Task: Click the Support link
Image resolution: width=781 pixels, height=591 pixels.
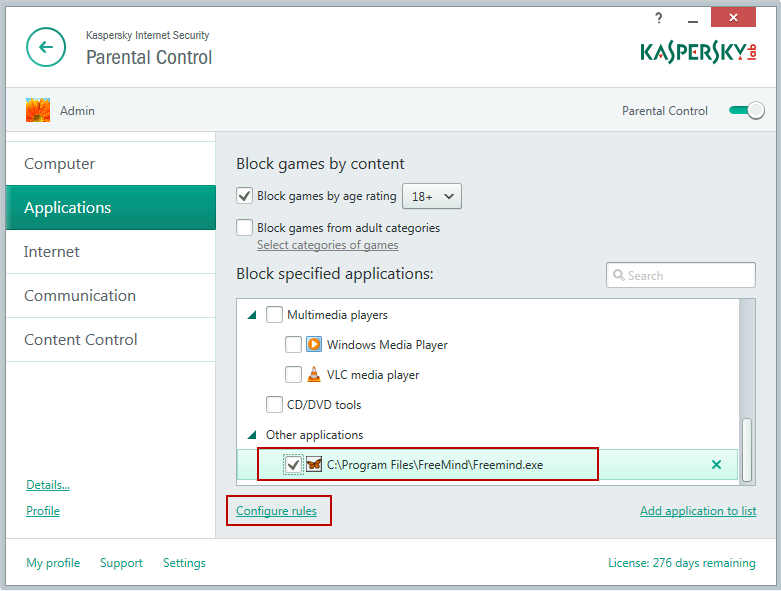Action: click(121, 563)
